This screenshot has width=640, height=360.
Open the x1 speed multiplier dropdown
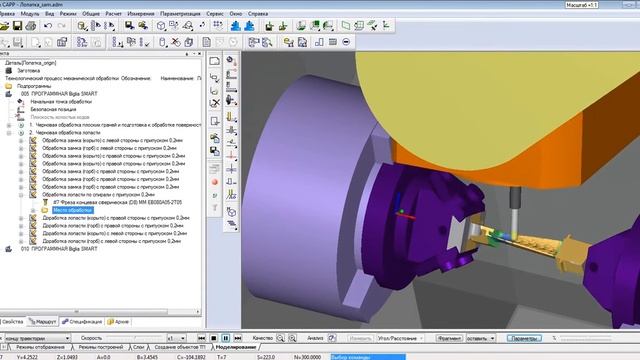(182, 338)
